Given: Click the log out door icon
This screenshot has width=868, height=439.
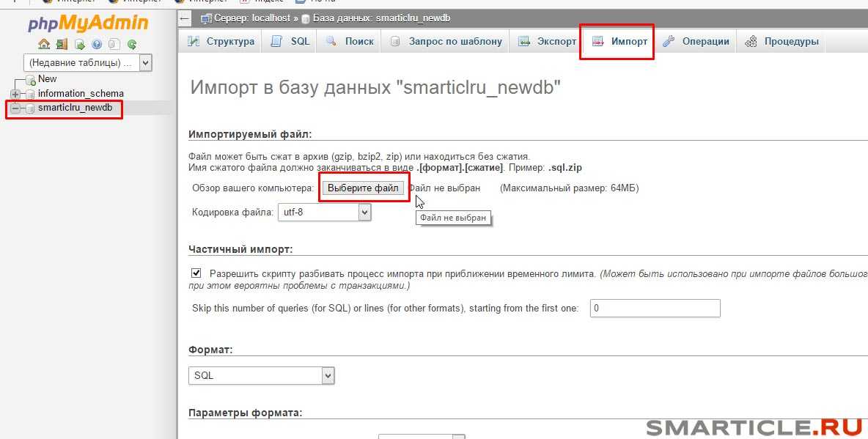Looking at the screenshot, I should (x=62, y=44).
